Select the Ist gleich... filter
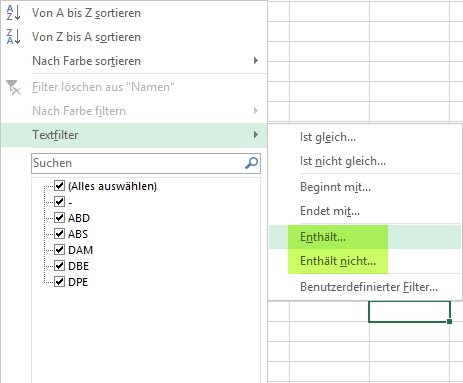This screenshot has height=383, width=463. (365, 137)
